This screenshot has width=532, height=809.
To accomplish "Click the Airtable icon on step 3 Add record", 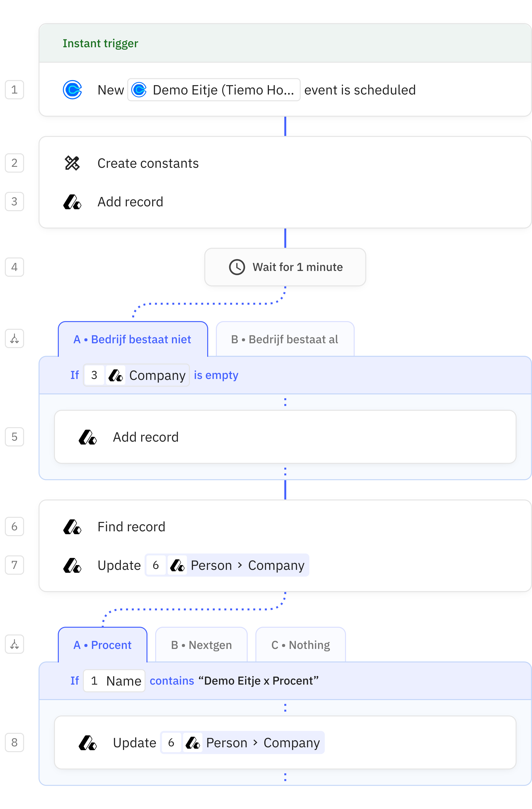I will [x=72, y=202].
